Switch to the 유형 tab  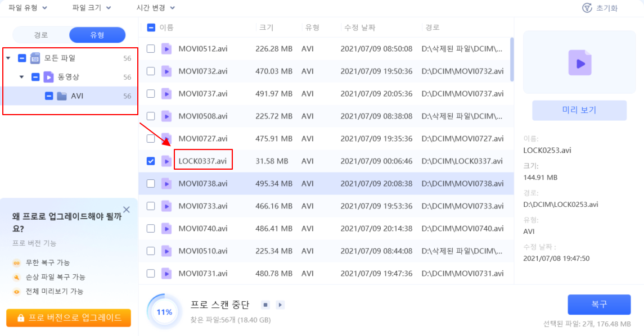(x=97, y=35)
